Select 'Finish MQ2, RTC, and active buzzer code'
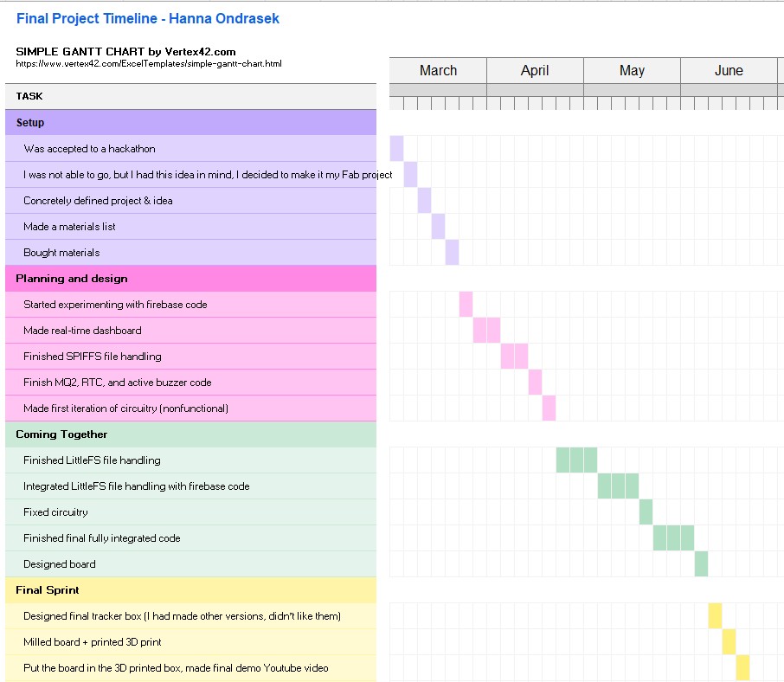This screenshot has height=682, width=784. pos(190,383)
